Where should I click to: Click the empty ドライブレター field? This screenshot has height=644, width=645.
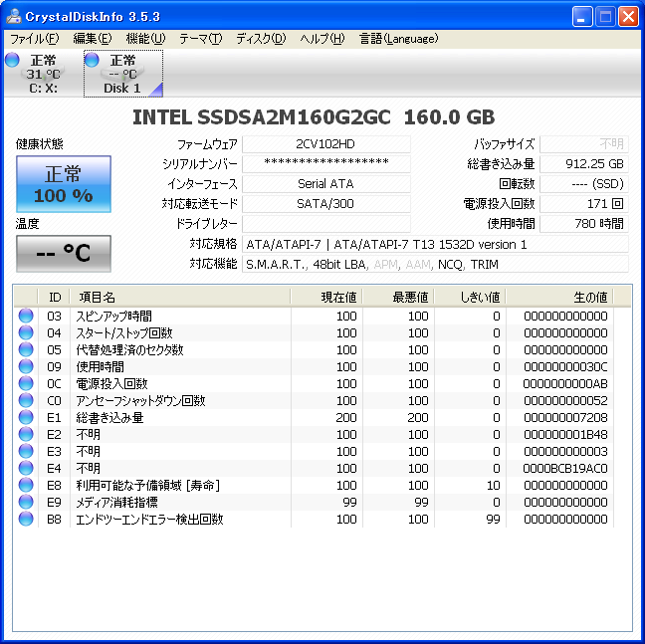tap(325, 224)
